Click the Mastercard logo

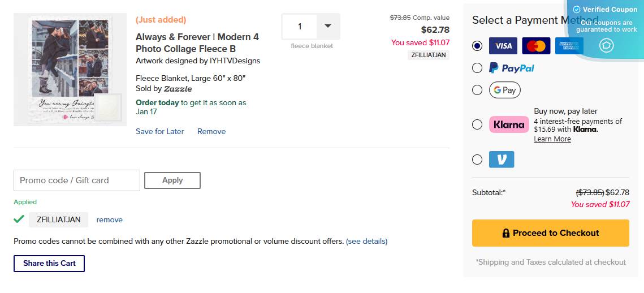point(536,46)
